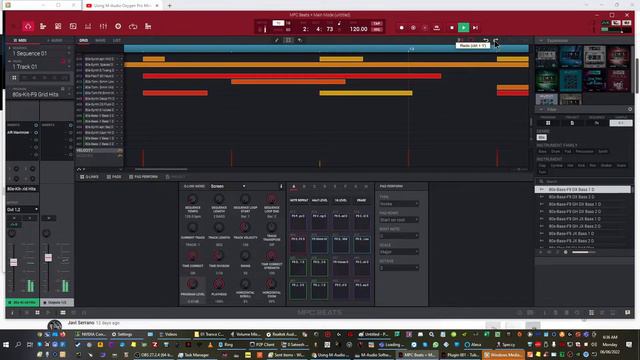Click the Stop button in the transport
The width and height of the screenshot is (640, 360).
[452, 28]
